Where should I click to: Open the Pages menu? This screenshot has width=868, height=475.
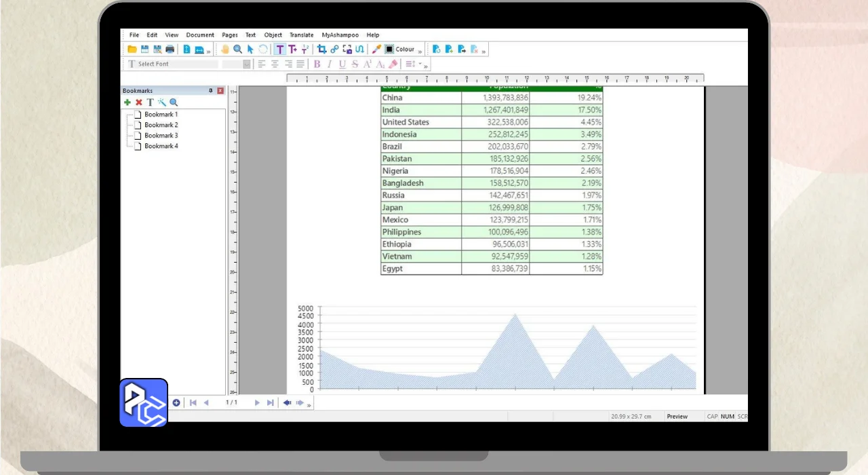click(230, 35)
